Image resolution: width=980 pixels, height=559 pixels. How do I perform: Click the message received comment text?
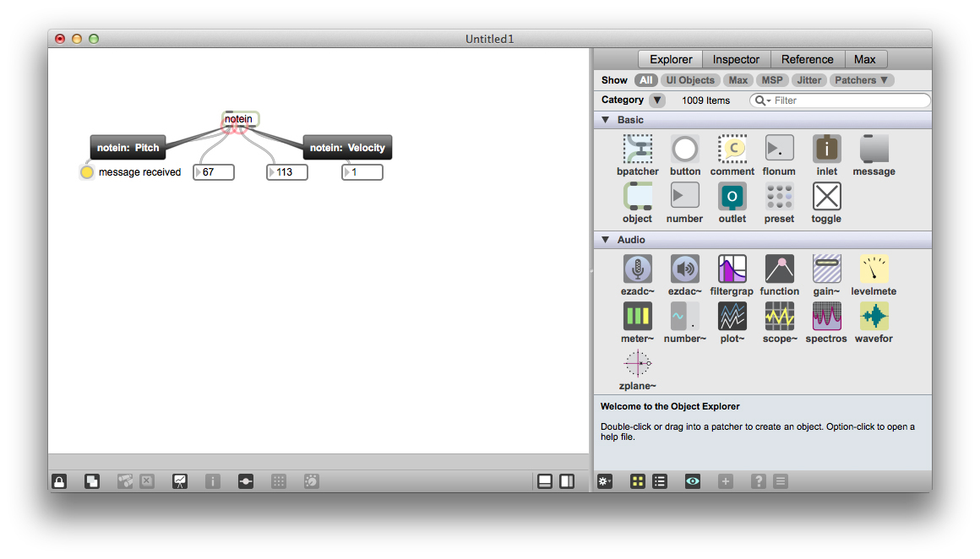pos(139,171)
